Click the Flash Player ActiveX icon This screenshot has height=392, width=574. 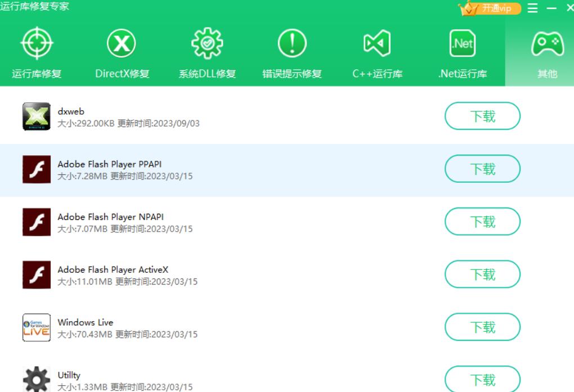[37, 275]
